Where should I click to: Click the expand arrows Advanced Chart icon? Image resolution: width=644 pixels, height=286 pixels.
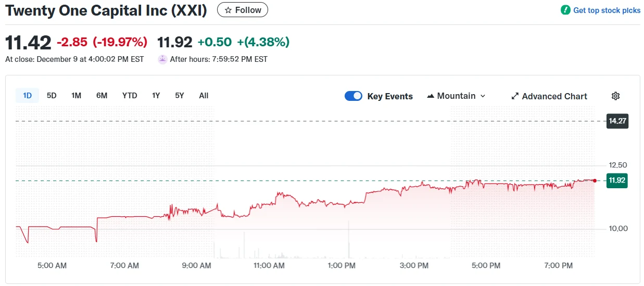[x=515, y=96]
